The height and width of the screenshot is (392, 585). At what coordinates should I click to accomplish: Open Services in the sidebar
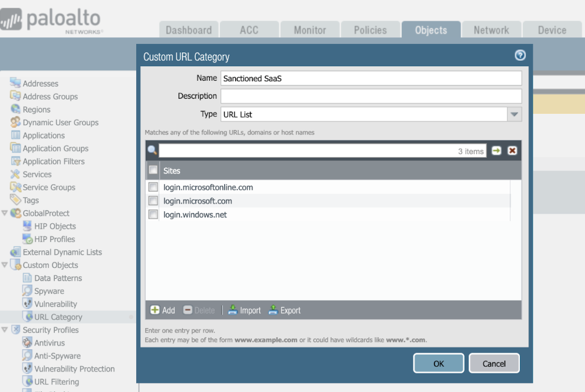pos(37,175)
